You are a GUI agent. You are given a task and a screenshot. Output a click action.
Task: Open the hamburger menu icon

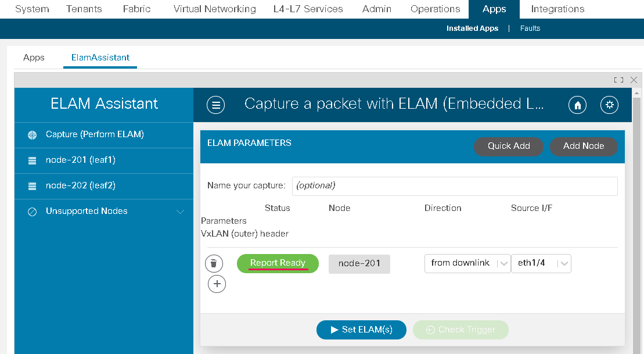click(215, 105)
